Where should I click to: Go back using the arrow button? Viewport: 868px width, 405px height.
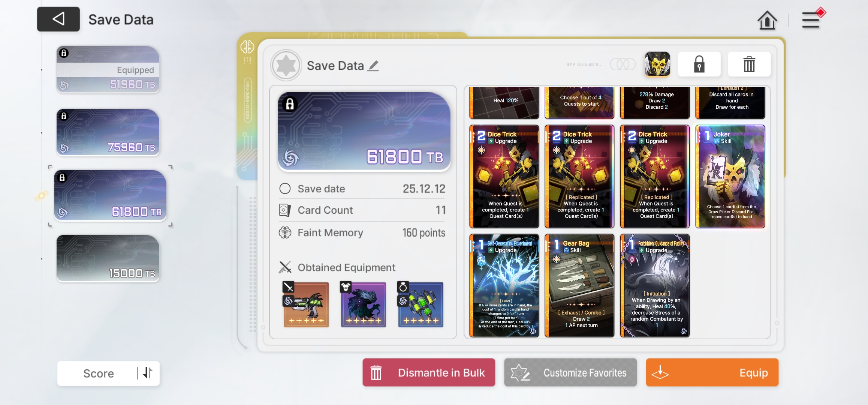[58, 19]
